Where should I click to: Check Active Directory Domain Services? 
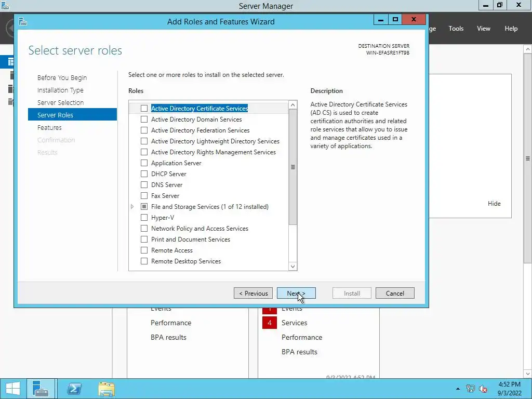144,119
